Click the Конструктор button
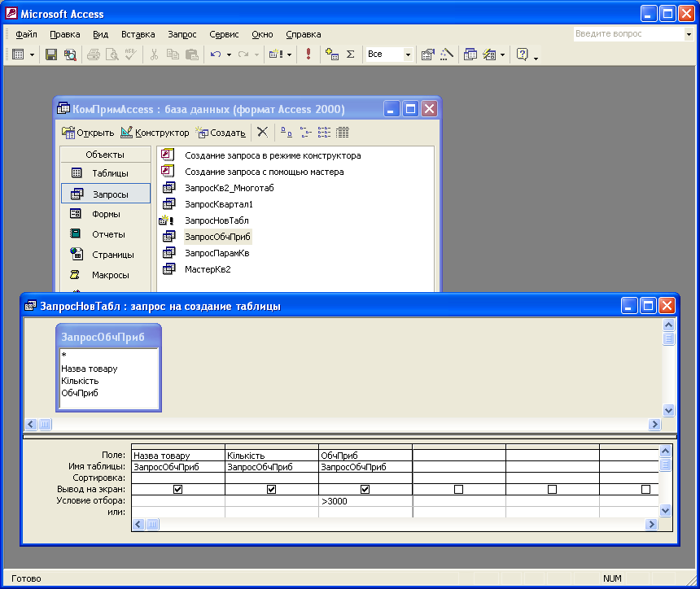Viewport: 700px width, 589px height. click(155, 133)
